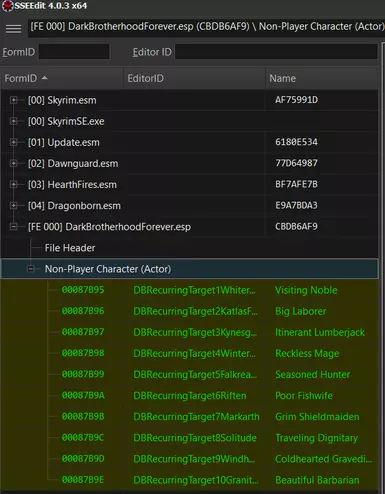
Task: Click EditorID DBRecurringTarget3Kynesg...
Action: coord(195,332)
